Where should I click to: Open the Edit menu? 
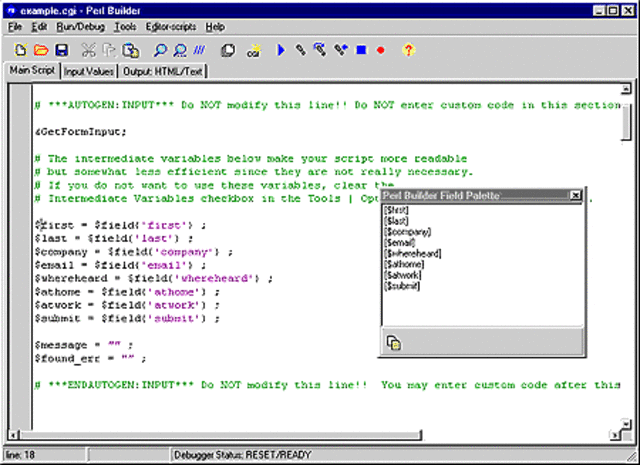39,27
